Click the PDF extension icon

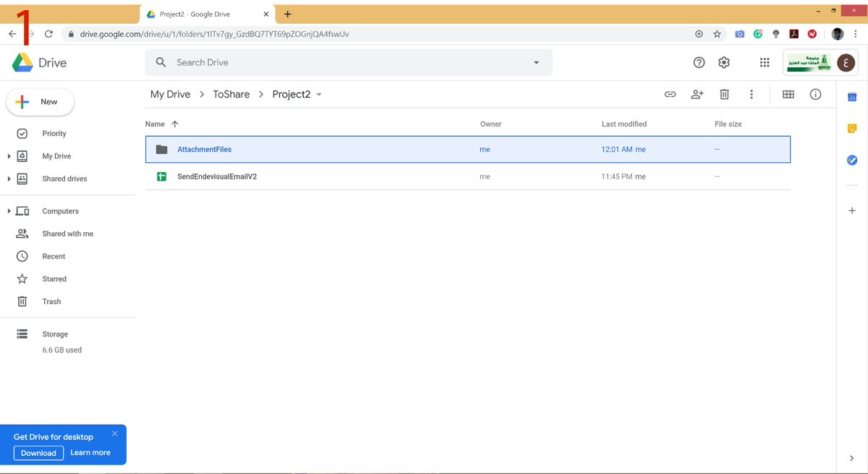click(793, 34)
